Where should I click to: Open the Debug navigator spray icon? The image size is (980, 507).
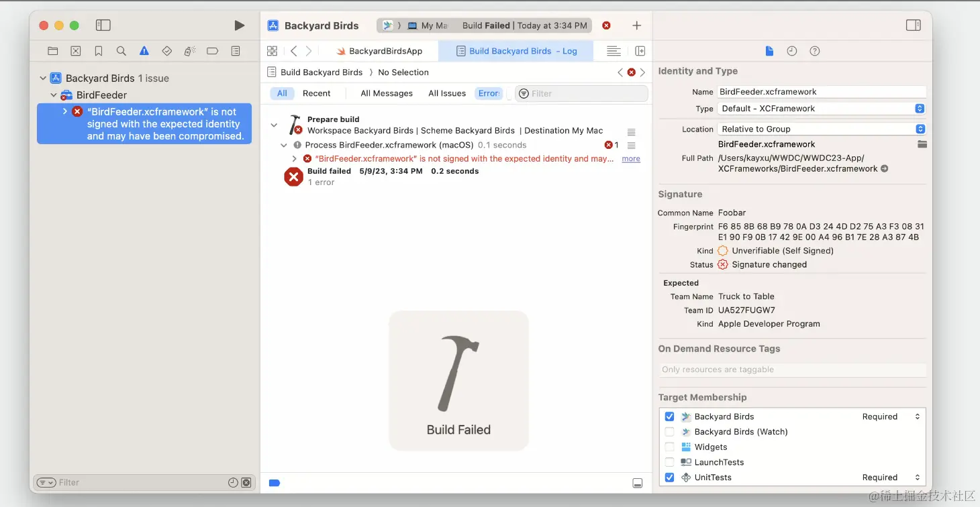coord(190,51)
